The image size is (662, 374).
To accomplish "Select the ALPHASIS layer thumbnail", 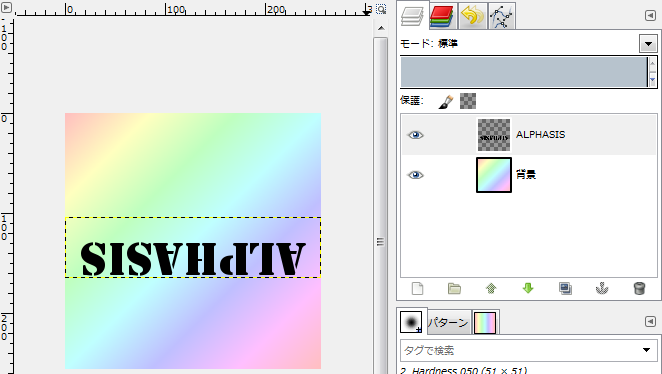I will tap(494, 135).
